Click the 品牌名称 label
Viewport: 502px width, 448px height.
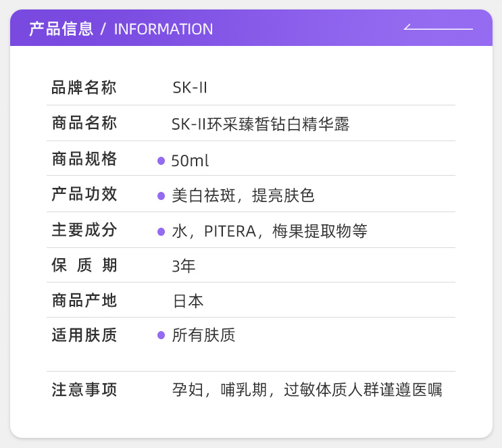(x=84, y=88)
